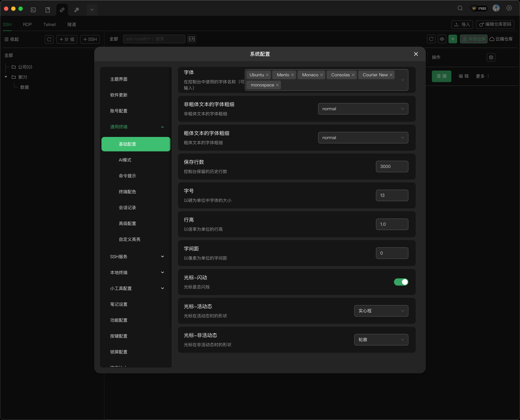The height and width of the screenshot is (420, 520).
Task: Switch to 本地仓库 storage
Action: (474, 39)
